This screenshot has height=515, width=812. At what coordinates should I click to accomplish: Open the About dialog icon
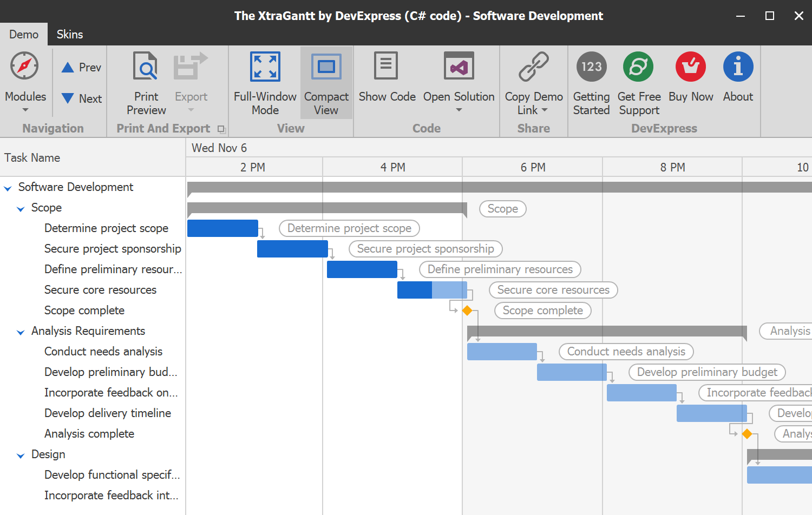point(738,66)
